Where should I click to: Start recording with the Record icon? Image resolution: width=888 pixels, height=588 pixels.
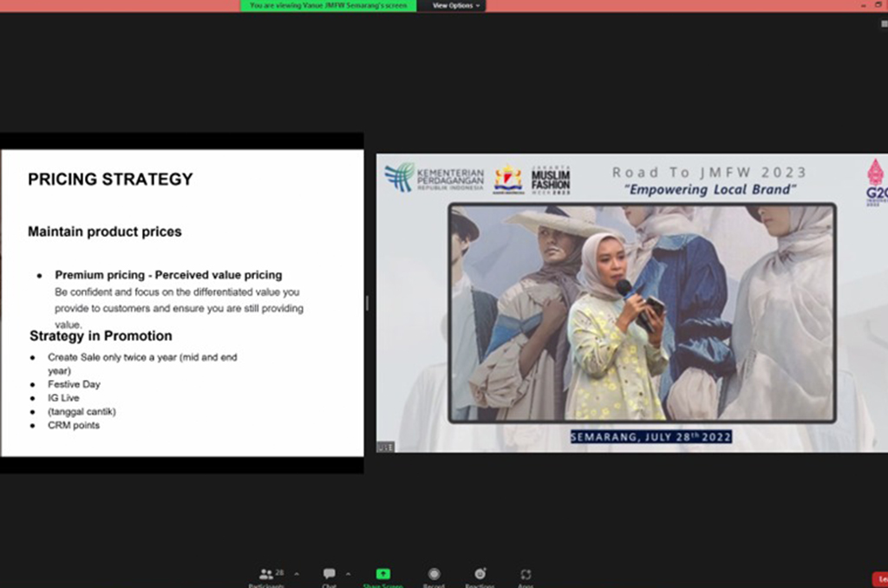click(434, 575)
